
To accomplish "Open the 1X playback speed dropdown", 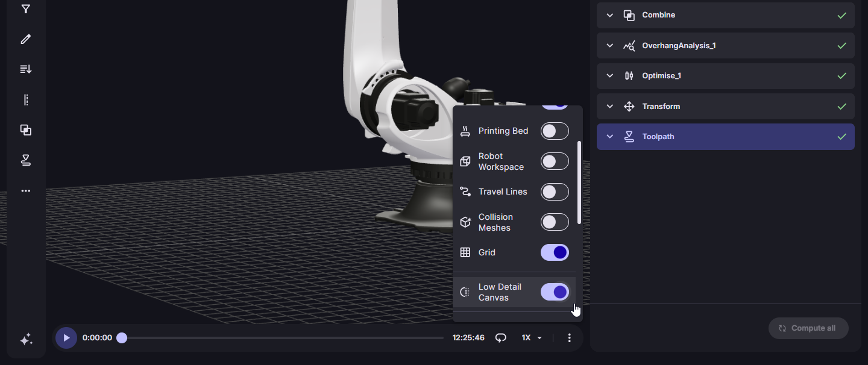I will coord(532,338).
